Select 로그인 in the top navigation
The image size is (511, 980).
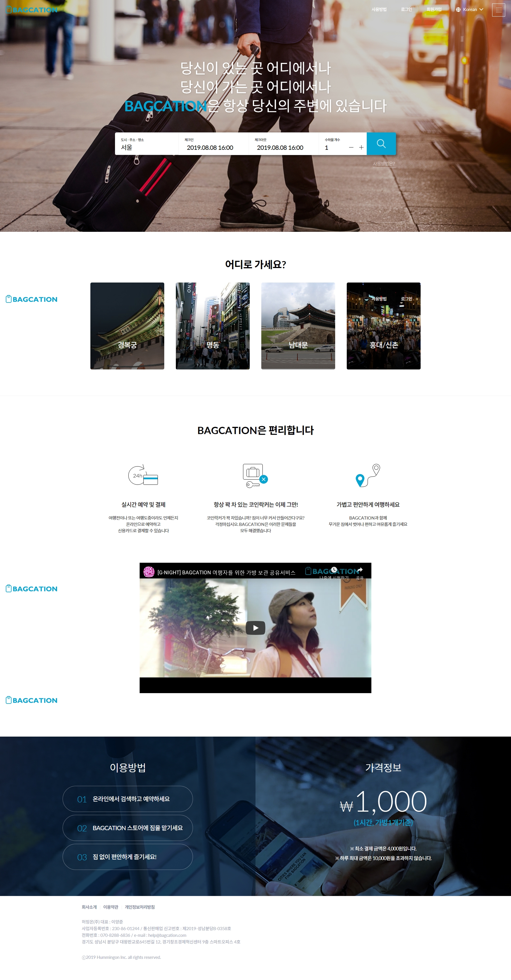406,10
